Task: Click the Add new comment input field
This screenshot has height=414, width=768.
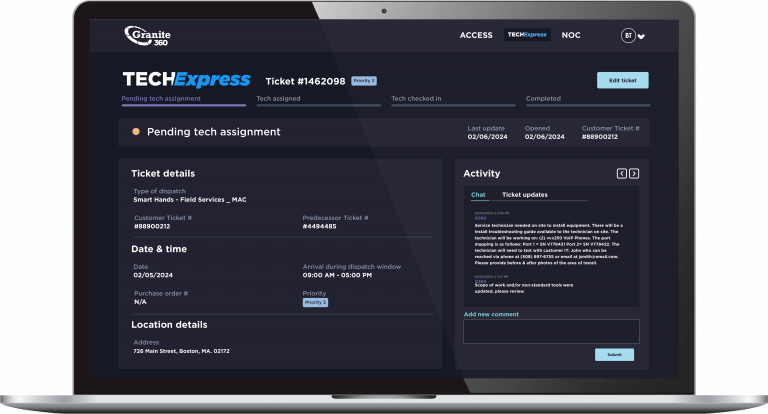Action: [x=551, y=332]
